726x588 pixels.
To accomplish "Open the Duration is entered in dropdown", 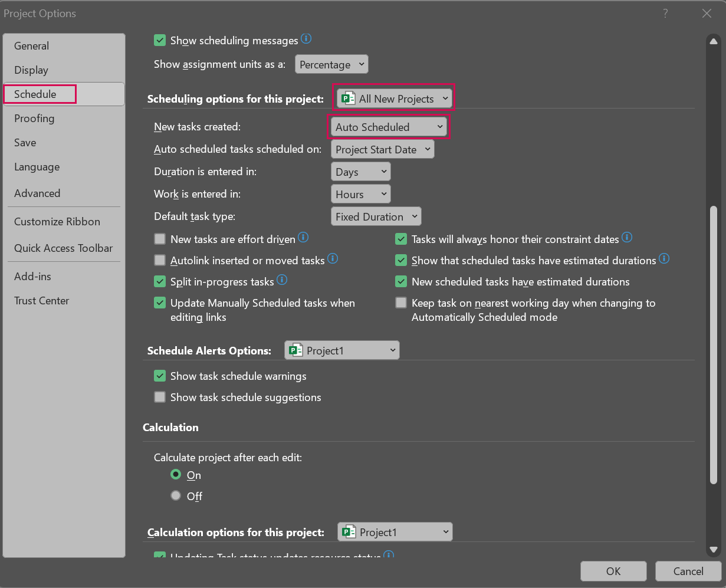I will coord(360,171).
